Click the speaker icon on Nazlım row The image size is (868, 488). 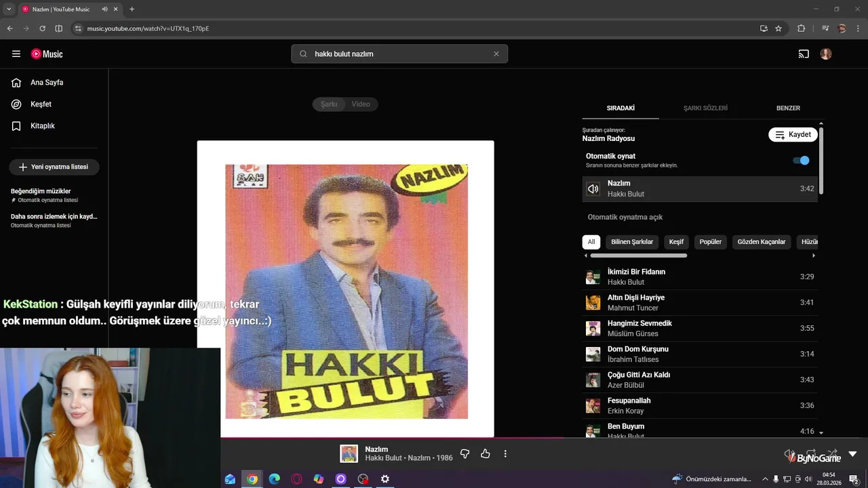click(x=593, y=189)
